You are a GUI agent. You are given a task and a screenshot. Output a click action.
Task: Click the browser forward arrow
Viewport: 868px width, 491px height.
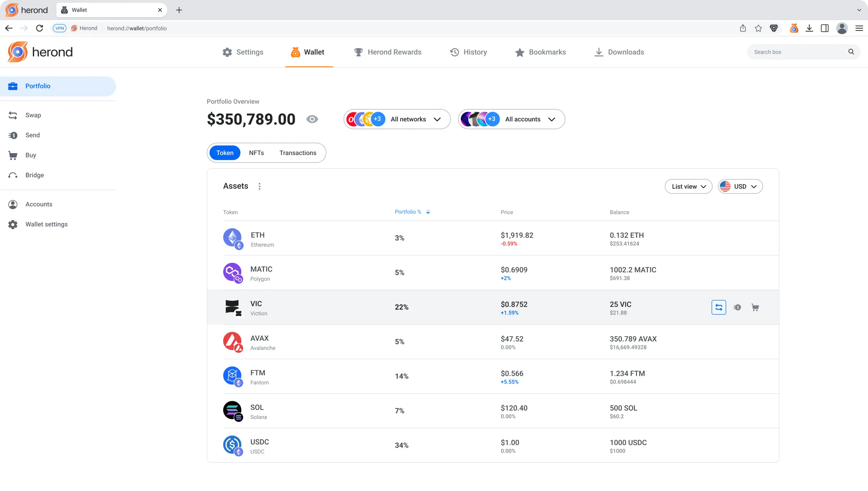pyautogui.click(x=24, y=28)
